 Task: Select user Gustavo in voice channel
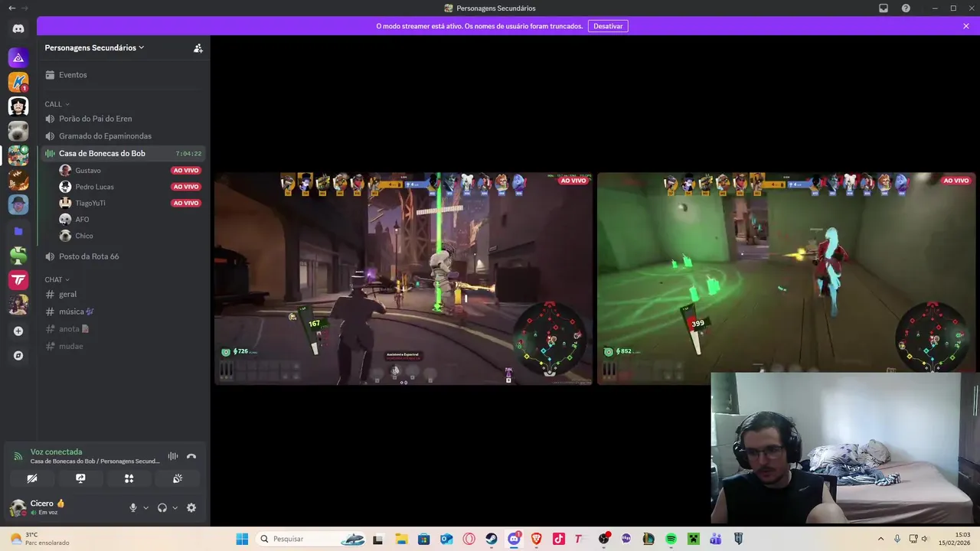[129, 171]
